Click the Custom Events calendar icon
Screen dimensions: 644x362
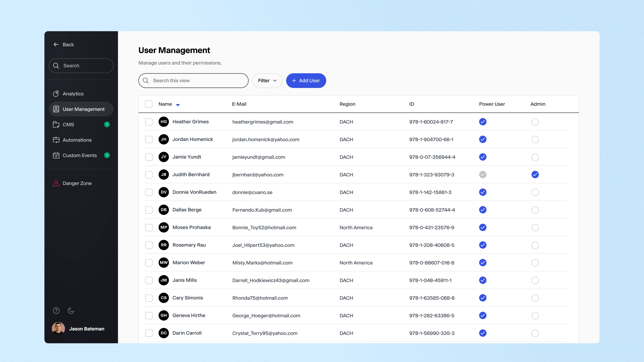coord(56,155)
